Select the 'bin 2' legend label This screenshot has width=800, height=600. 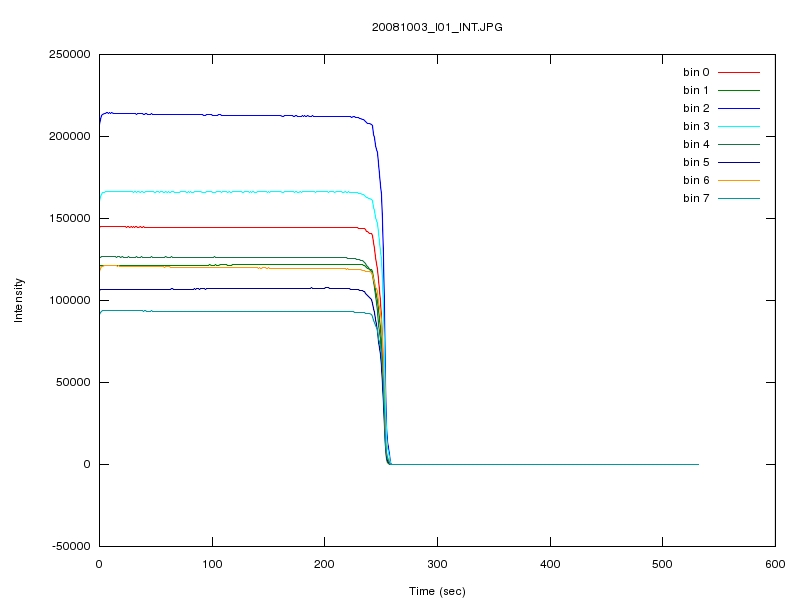click(696, 108)
